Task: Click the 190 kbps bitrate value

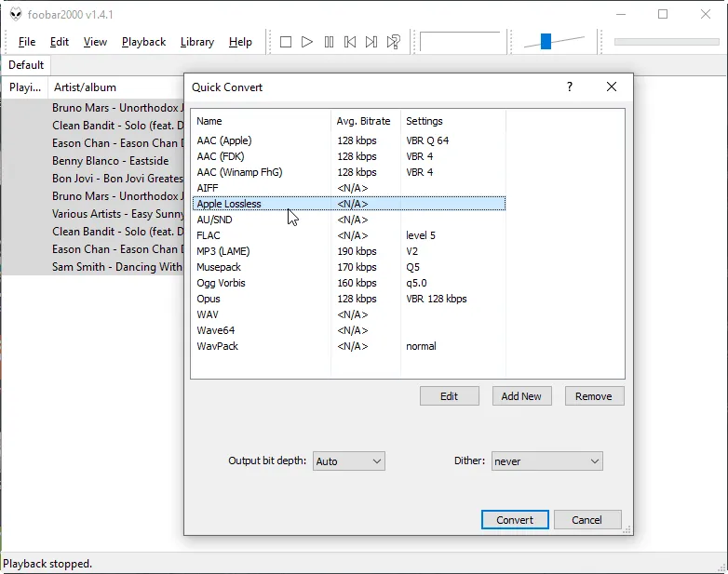Action: pyautogui.click(x=357, y=251)
